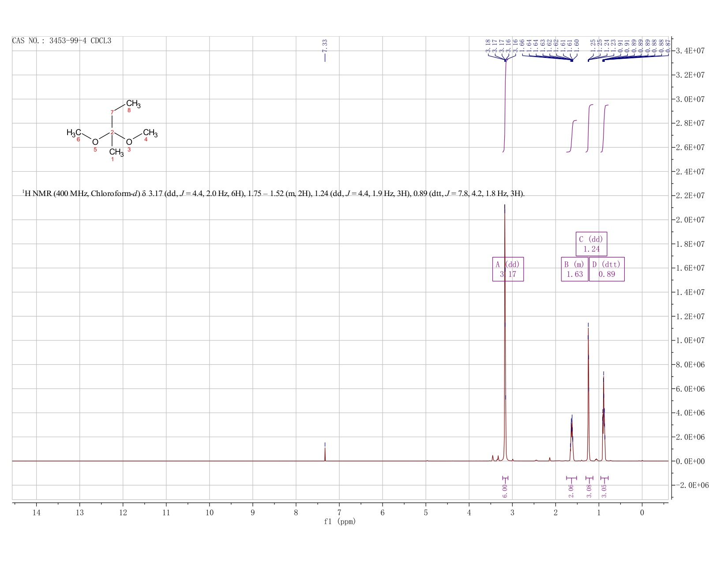Click the y-axis label 2.0E+07
This screenshot has width=728, height=563.
[690, 220]
